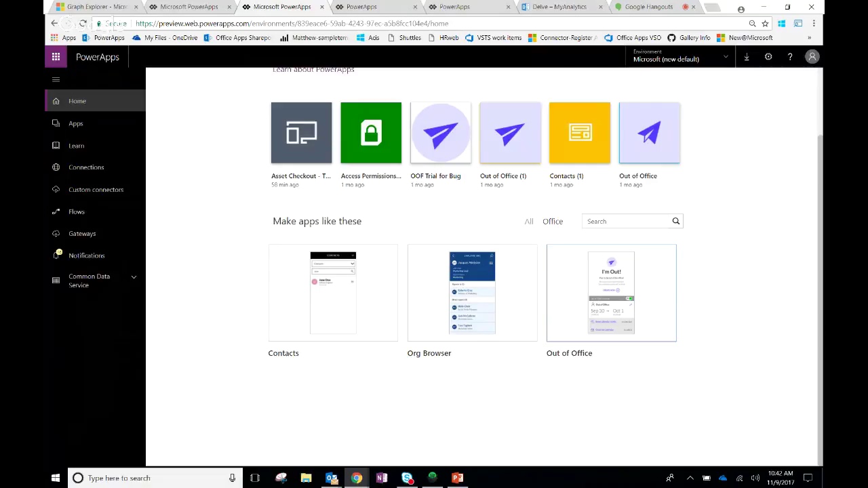Open Task View on the taskbar

pyautogui.click(x=255, y=478)
